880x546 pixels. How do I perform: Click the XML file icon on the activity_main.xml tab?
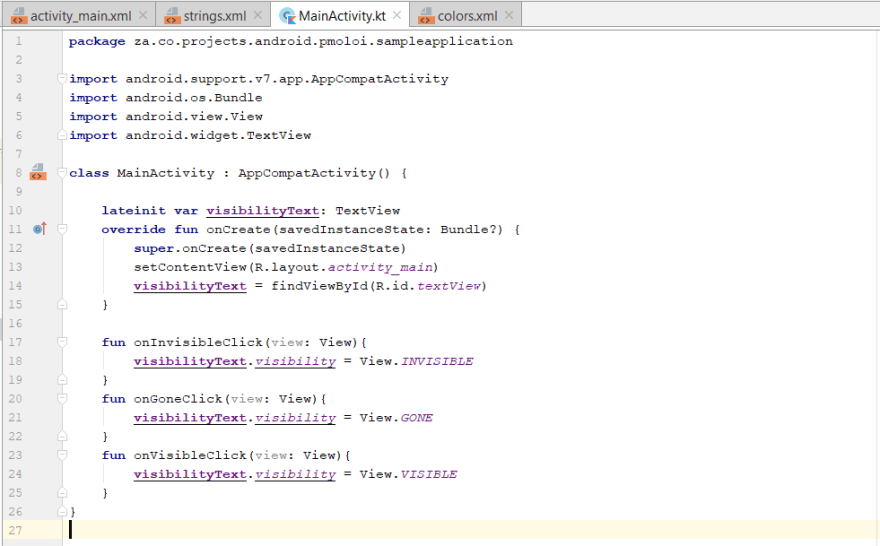click(x=19, y=16)
